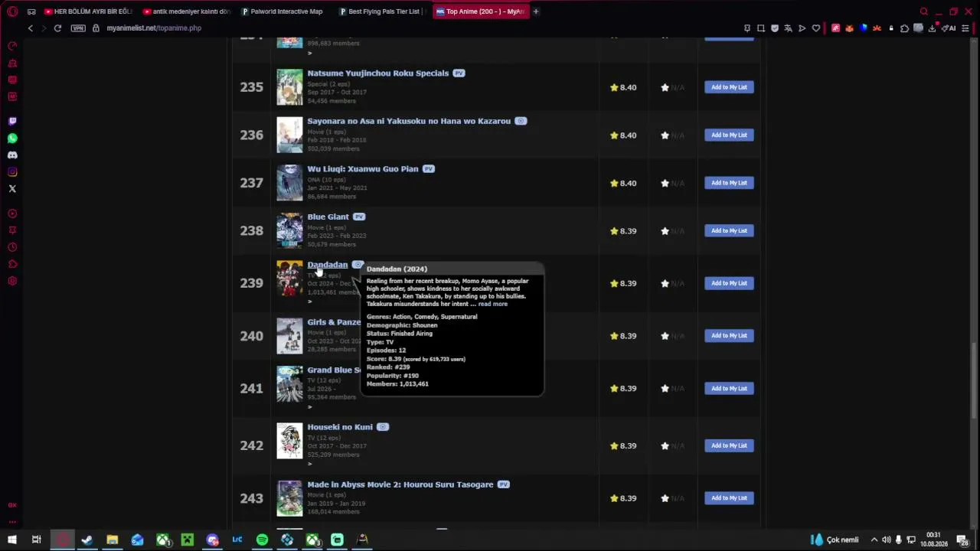Switch to the antik medeniyer kalıntı tab
This screenshot has width=980, height=551.
coord(187,11)
